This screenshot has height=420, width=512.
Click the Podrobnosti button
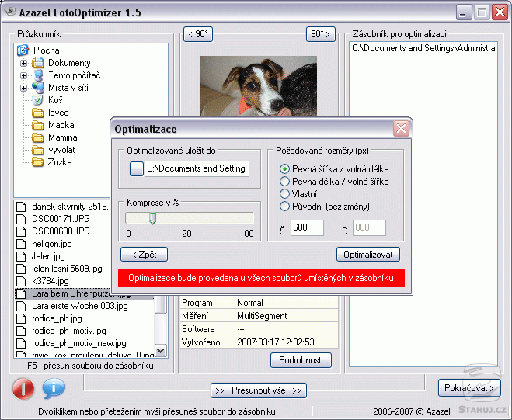tap(301, 360)
